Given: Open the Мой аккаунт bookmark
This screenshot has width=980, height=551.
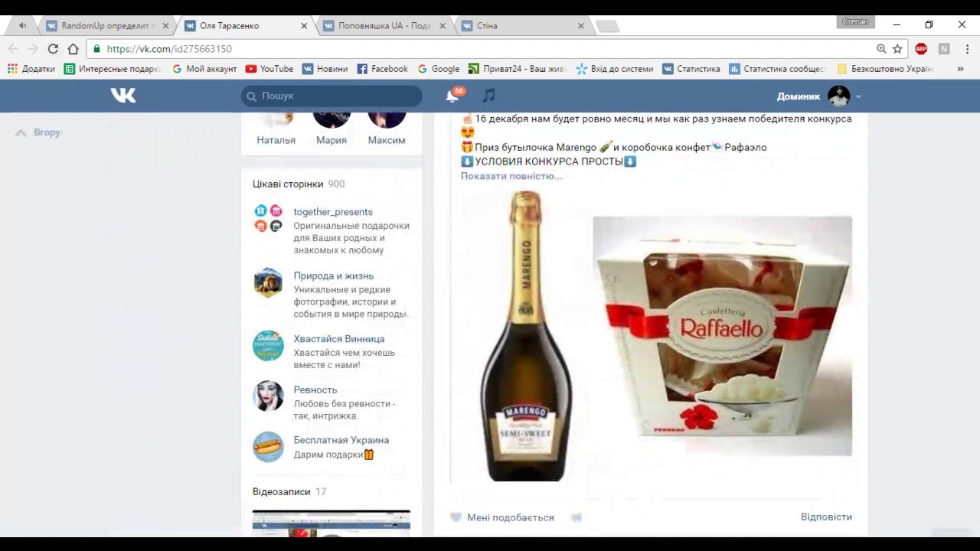Looking at the screenshot, I should pos(204,69).
